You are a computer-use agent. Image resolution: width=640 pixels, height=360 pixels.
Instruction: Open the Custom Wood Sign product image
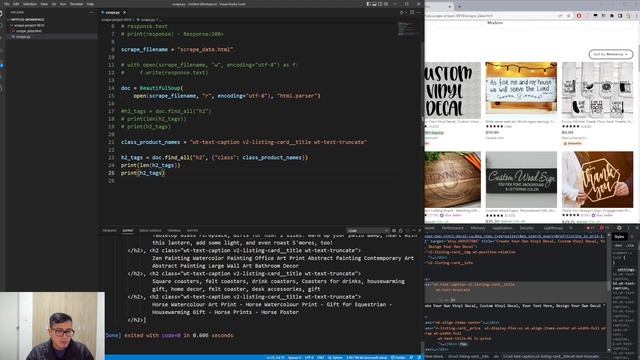pos(521,180)
